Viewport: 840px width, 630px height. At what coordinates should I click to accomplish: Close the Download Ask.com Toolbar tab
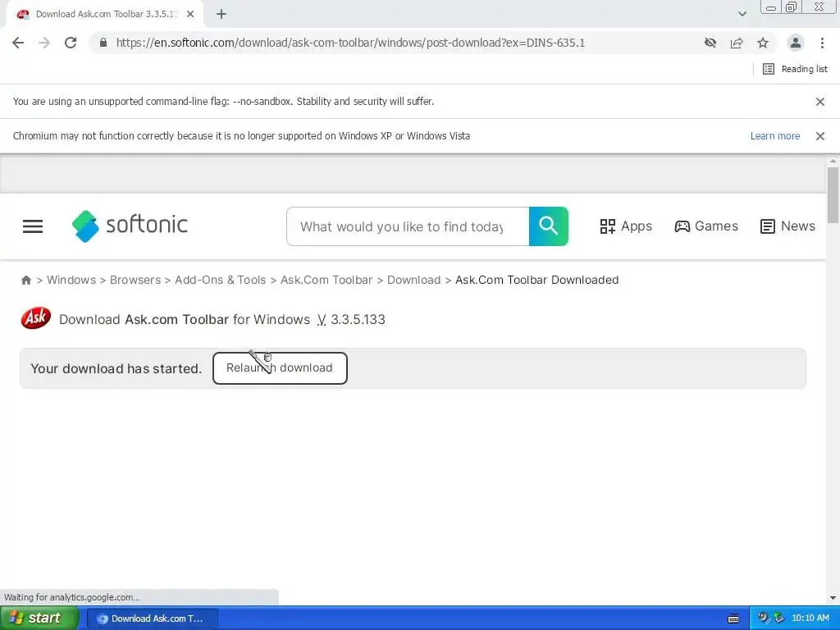[x=190, y=15]
